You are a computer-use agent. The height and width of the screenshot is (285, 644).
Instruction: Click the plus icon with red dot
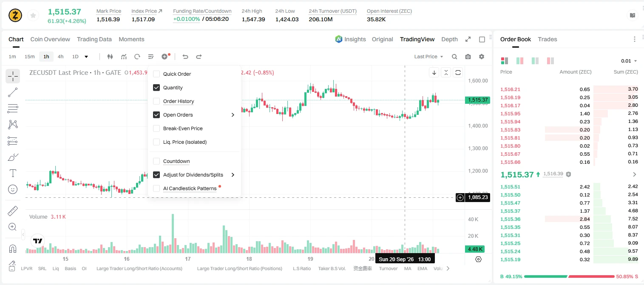165,57
